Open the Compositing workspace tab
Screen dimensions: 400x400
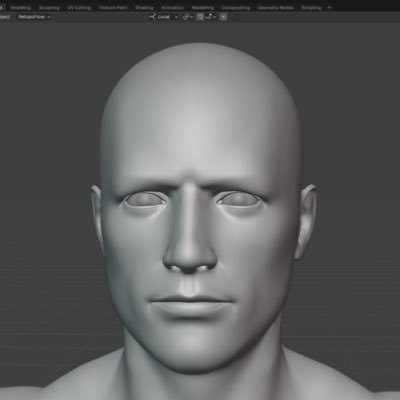(x=235, y=7)
